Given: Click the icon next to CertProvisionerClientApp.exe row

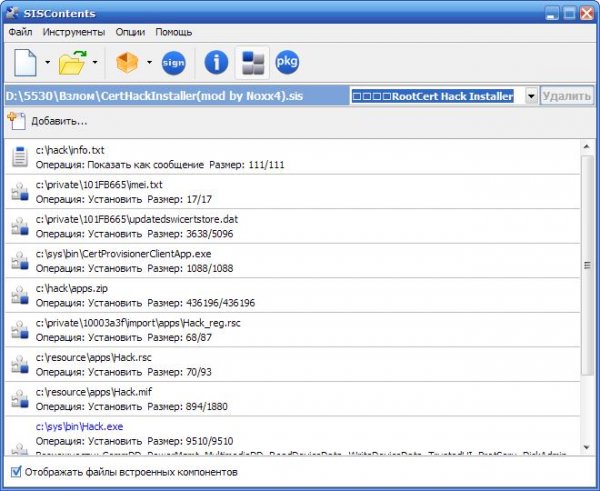Looking at the screenshot, I should (20, 260).
